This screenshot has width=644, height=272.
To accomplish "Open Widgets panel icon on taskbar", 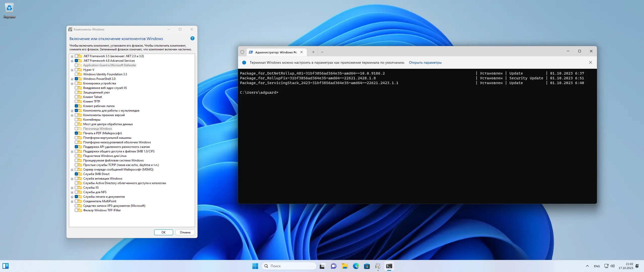I will click(6, 266).
